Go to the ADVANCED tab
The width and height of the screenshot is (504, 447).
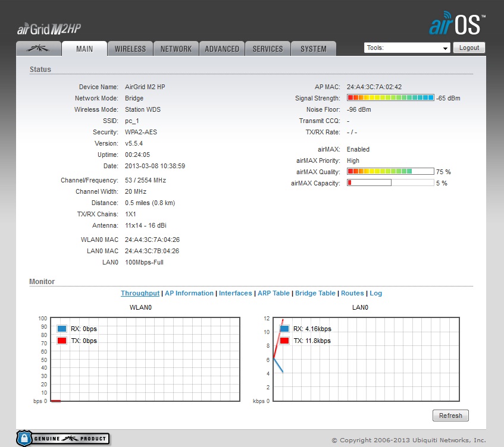(222, 49)
